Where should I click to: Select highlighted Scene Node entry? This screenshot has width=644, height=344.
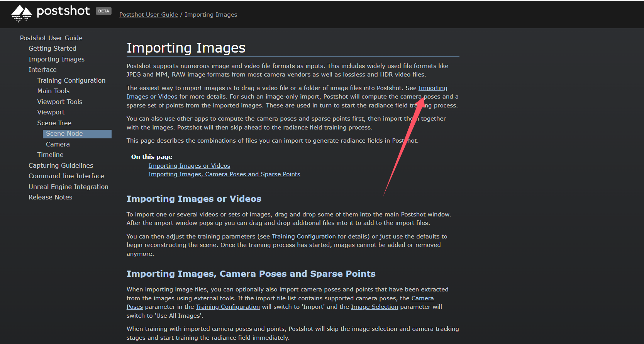(77, 134)
